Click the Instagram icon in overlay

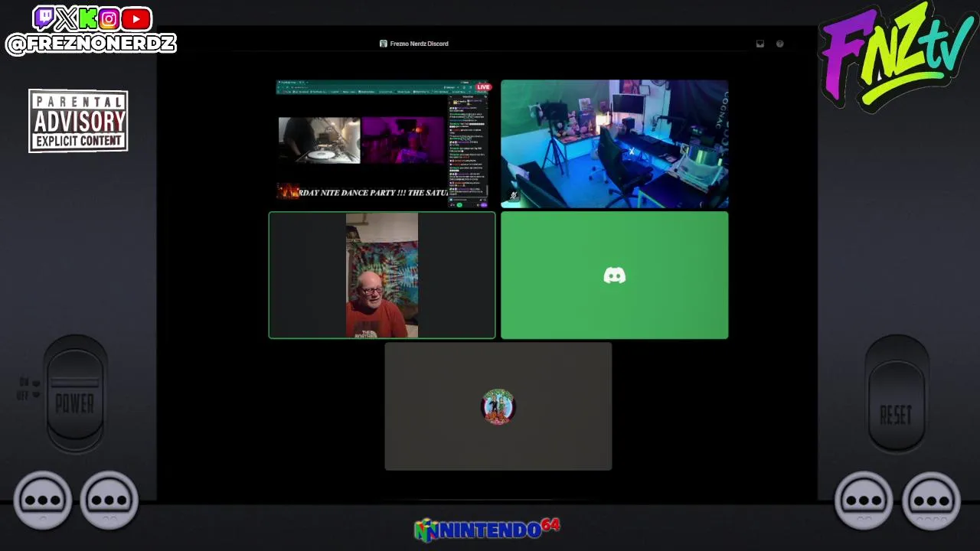pos(109,18)
